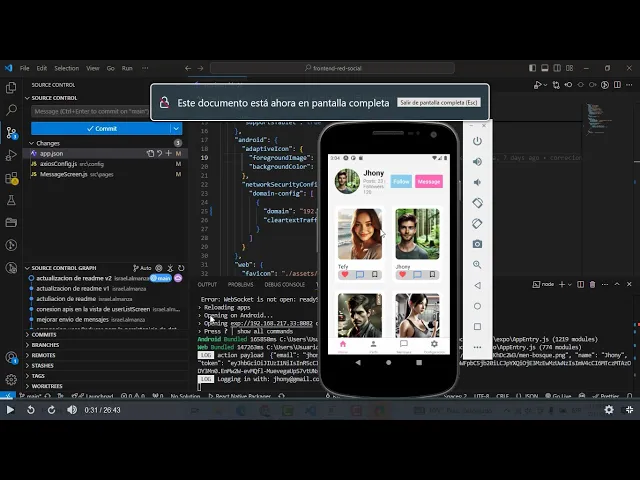Viewport: 640px width, 480px height.
Task: Like Tefy's post with heart icon
Action: (345, 275)
